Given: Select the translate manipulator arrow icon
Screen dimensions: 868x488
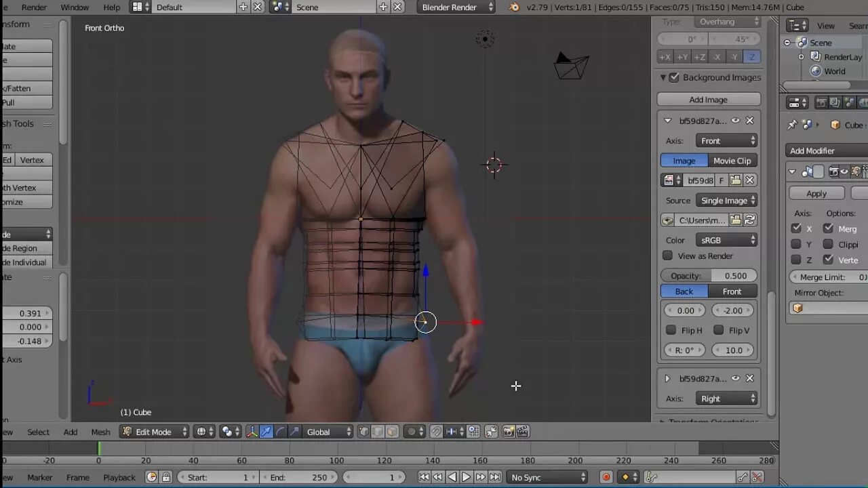Looking at the screenshot, I should 266,432.
